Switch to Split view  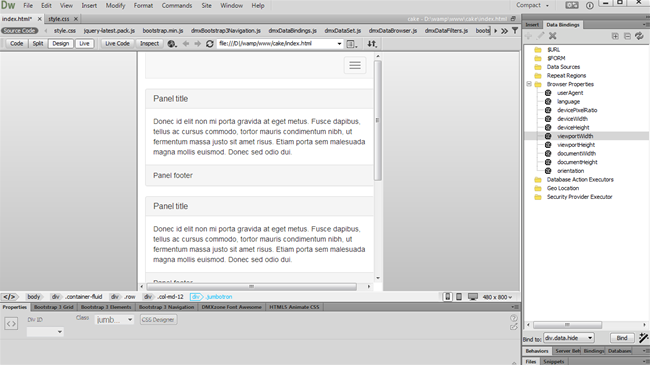[x=38, y=44]
